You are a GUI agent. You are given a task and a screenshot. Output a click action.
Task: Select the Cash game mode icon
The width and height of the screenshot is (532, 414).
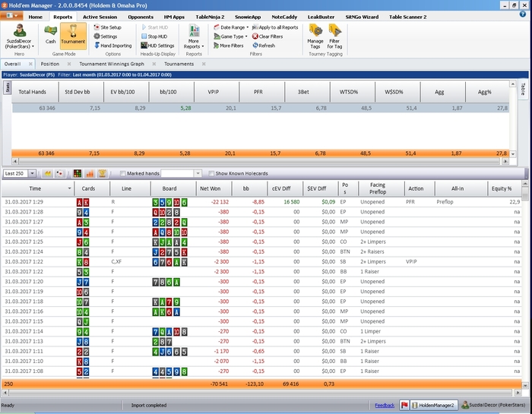51,35
